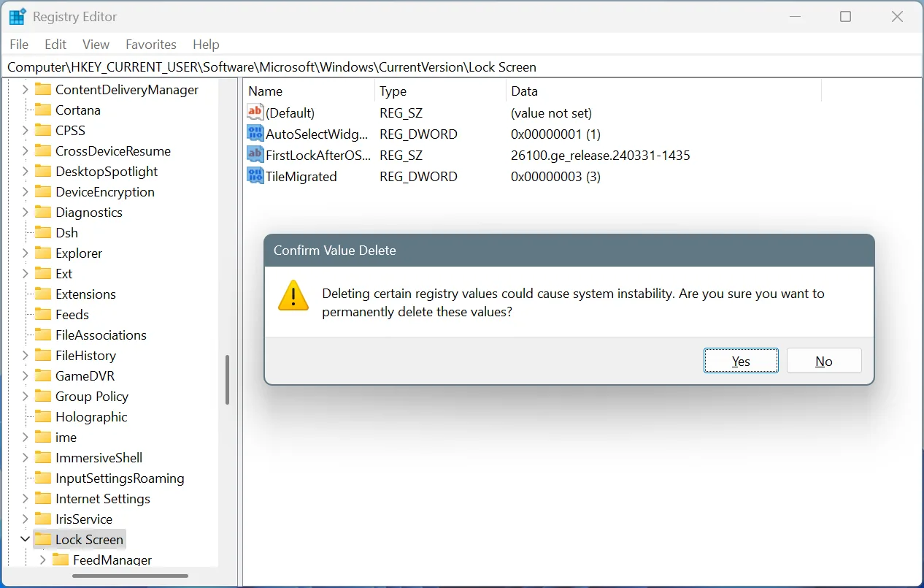Click the Dsh folder icon
The width and height of the screenshot is (924, 588).
click(43, 232)
